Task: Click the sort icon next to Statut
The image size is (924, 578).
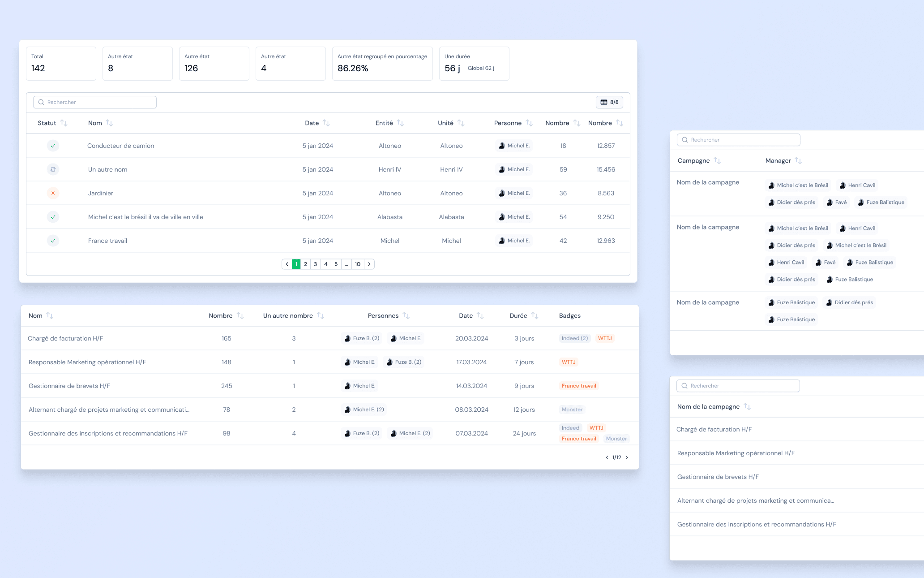Action: [x=64, y=123]
